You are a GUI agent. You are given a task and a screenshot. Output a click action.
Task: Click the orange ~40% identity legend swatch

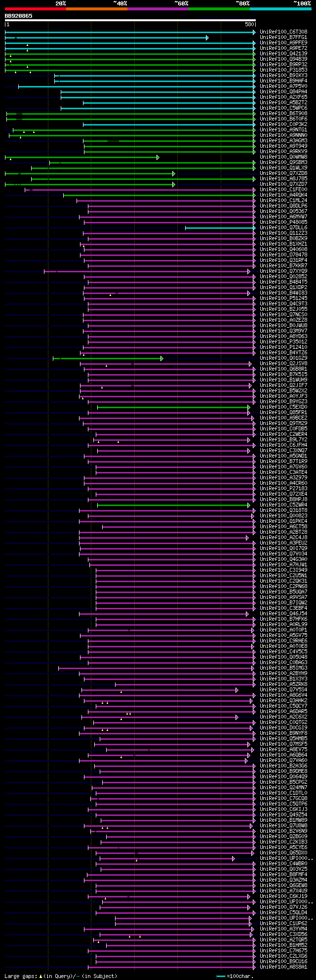pyautogui.click(x=97, y=9)
